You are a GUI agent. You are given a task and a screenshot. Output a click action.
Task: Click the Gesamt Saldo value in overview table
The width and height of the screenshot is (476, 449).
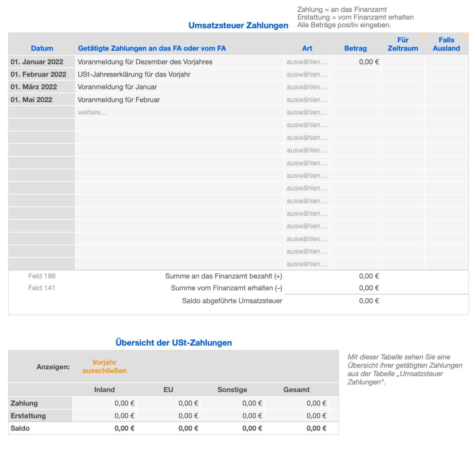(x=307, y=428)
